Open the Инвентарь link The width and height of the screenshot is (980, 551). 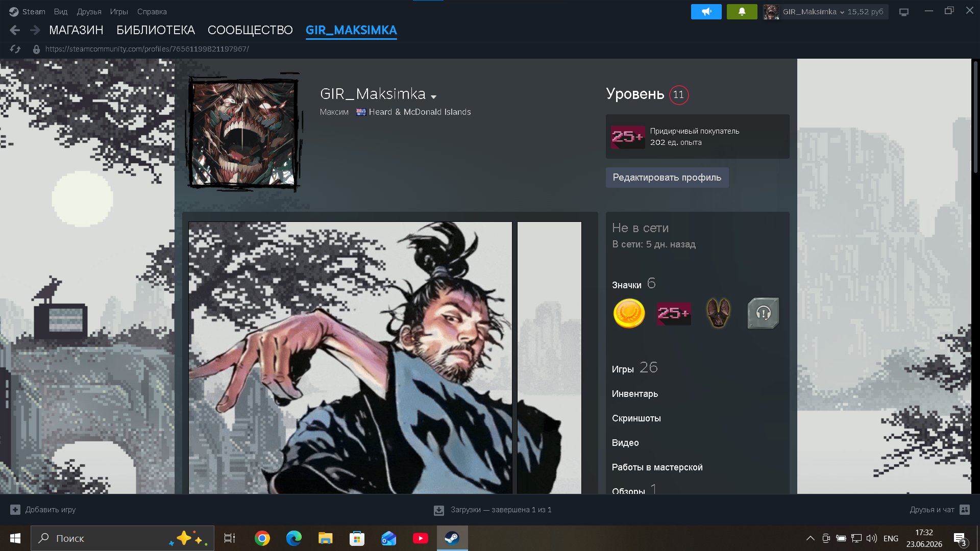click(635, 394)
